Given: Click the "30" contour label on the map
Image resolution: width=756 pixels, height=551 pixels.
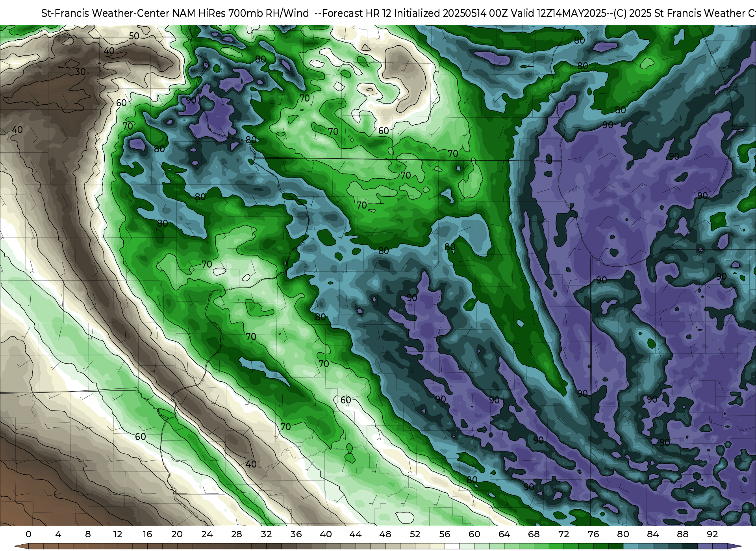Looking at the screenshot, I should (80, 72).
